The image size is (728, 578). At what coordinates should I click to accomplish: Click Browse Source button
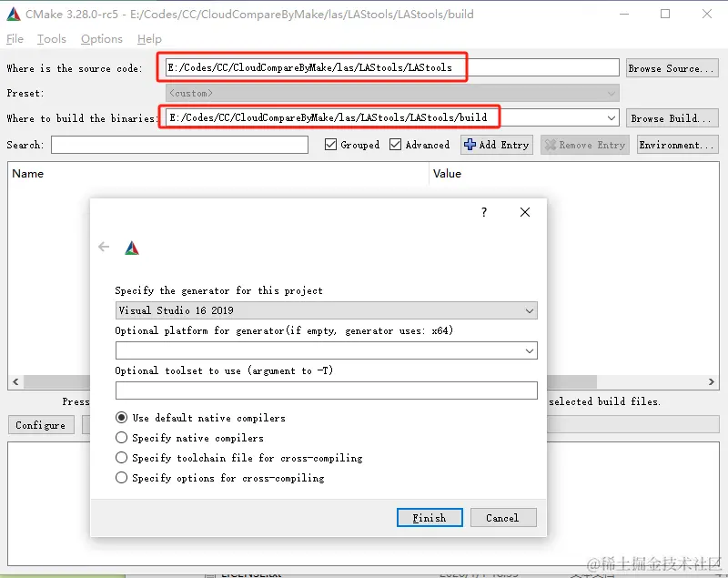(672, 68)
